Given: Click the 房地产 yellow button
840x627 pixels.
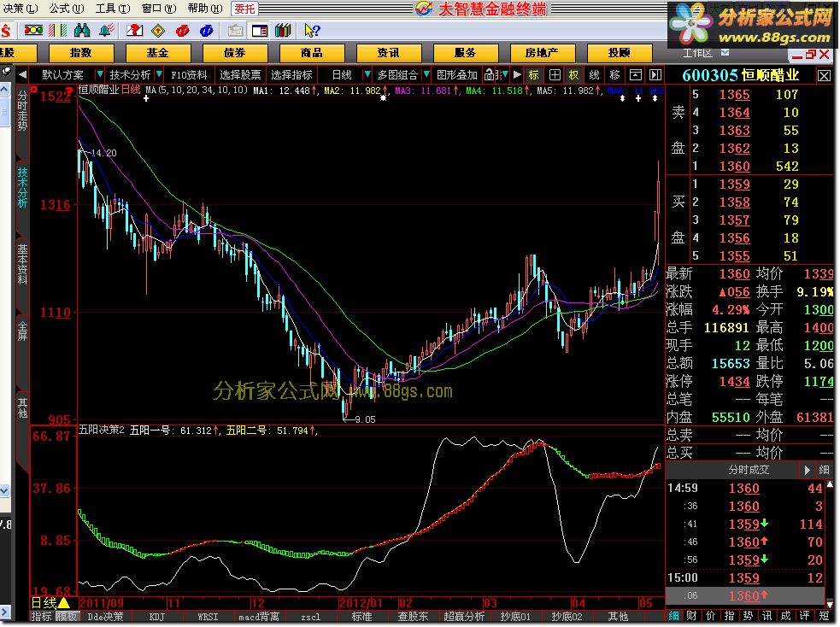Looking at the screenshot, I should coord(542,53).
